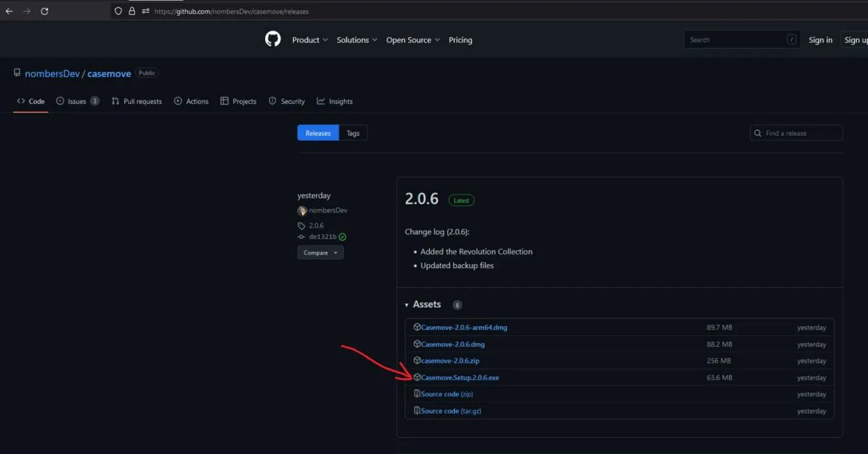
Task: Click the slash shortcut icon in Search
Action: (791, 39)
